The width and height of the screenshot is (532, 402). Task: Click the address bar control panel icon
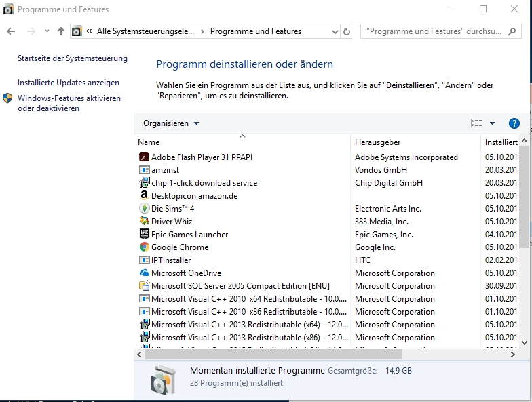pos(77,31)
